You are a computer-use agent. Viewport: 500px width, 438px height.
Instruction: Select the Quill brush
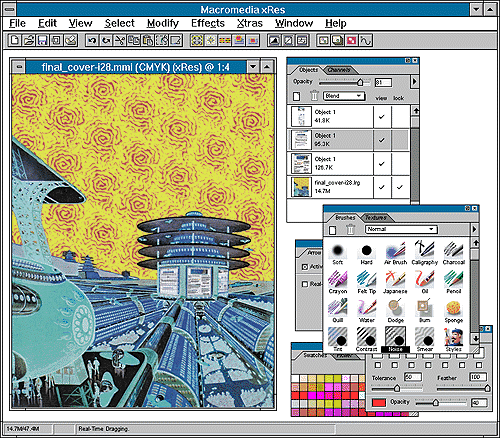337,311
